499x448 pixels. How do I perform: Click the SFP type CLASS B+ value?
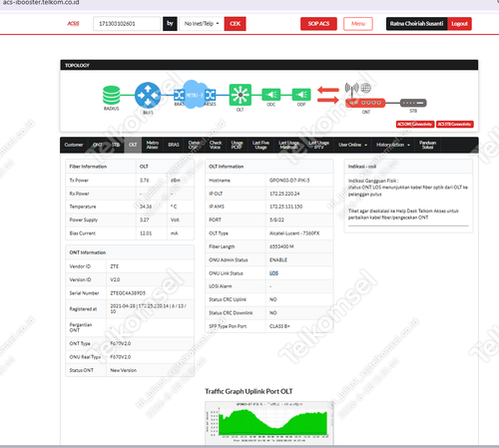click(279, 326)
